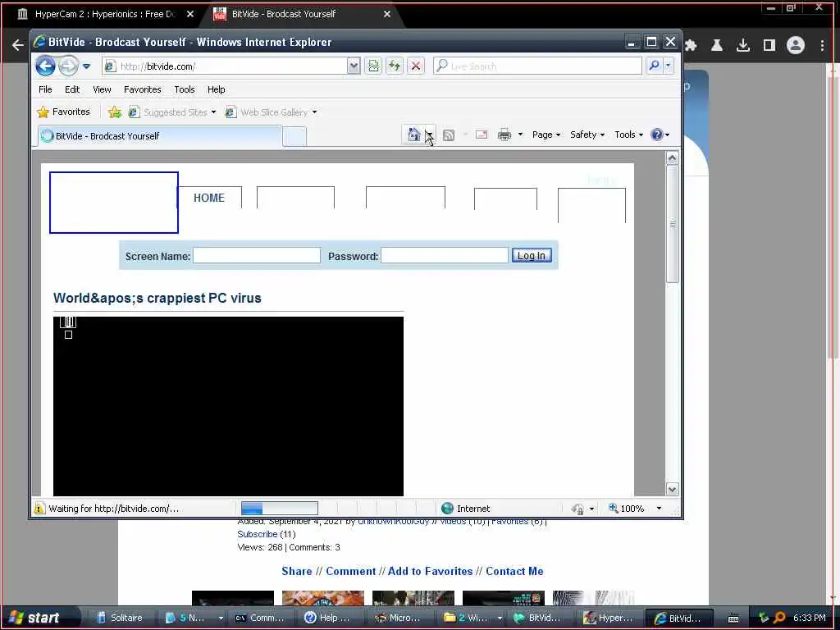Screen dimensions: 840x630
Task: Open the Help menu
Action: click(217, 89)
